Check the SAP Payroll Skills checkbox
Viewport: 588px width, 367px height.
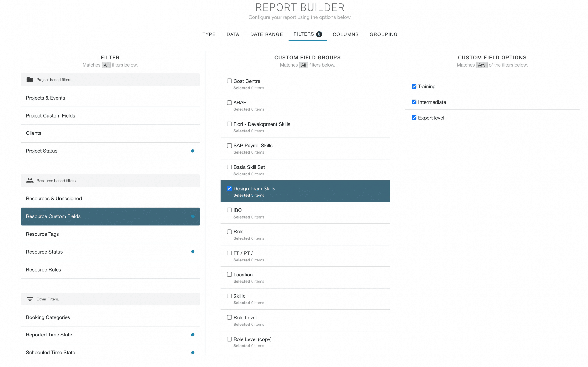coord(229,145)
